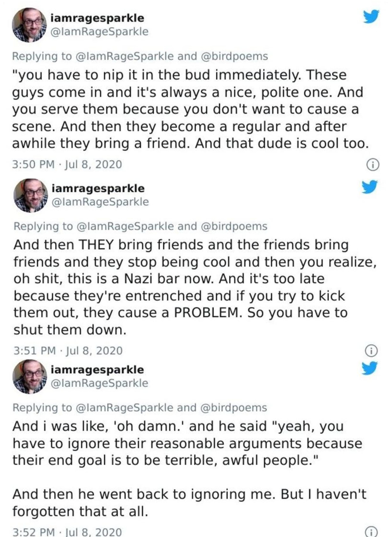
Task: Open the 3:51 PM · Jul 8, 2020 timestamp
Action: click(68, 351)
